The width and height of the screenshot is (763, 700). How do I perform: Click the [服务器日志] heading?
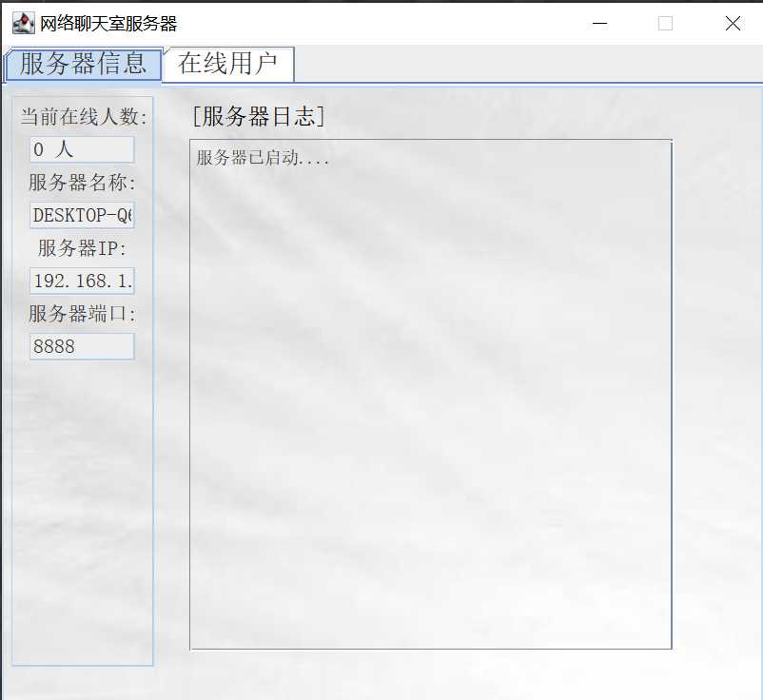[x=259, y=116]
